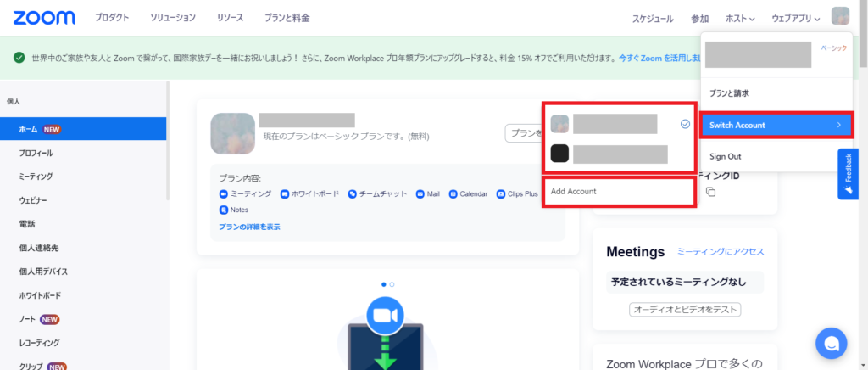This screenshot has width=868, height=370.
Task: Click the Team Chat plan feature icon
Action: (x=352, y=193)
